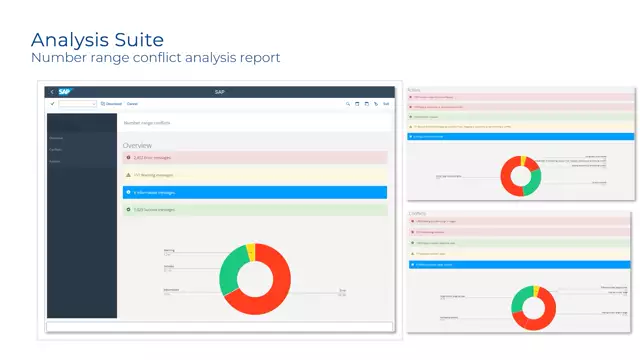
Task: Click the warning triangle on yellow strip
Action: click(x=128, y=175)
